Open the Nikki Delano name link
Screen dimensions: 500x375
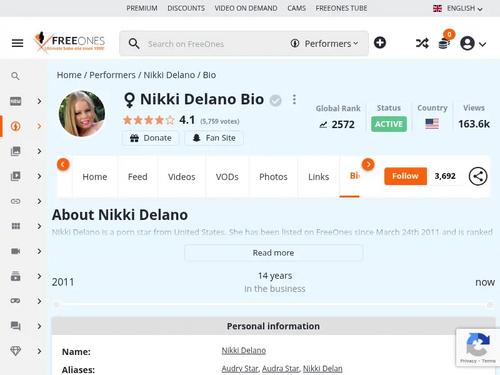(244, 350)
